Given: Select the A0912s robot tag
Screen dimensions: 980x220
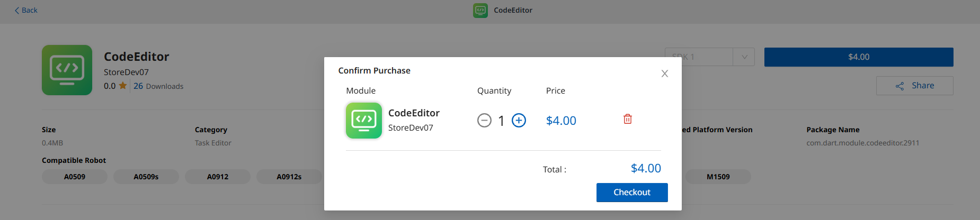Looking at the screenshot, I should coord(289,177).
